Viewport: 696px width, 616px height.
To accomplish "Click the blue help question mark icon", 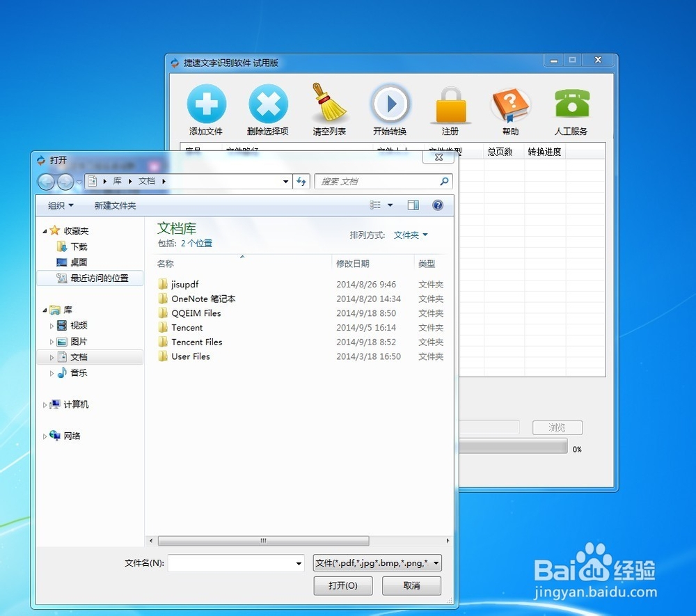I will coord(438,205).
